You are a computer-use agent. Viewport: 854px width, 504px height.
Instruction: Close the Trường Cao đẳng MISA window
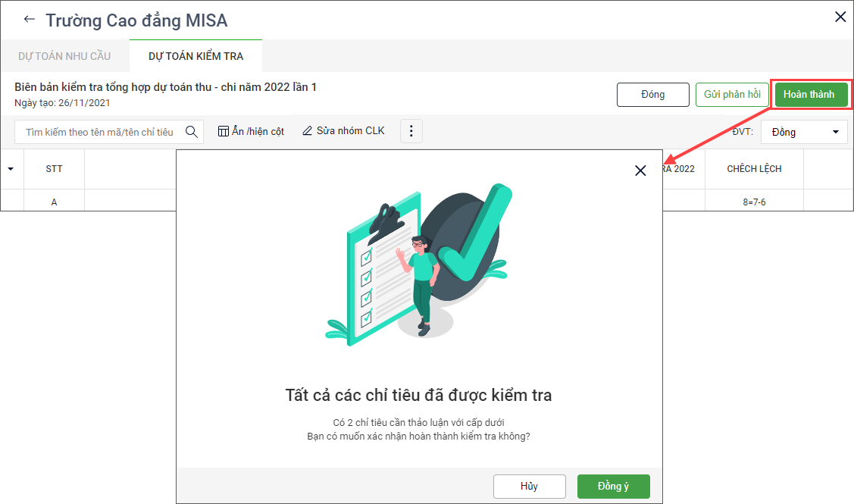point(840,17)
